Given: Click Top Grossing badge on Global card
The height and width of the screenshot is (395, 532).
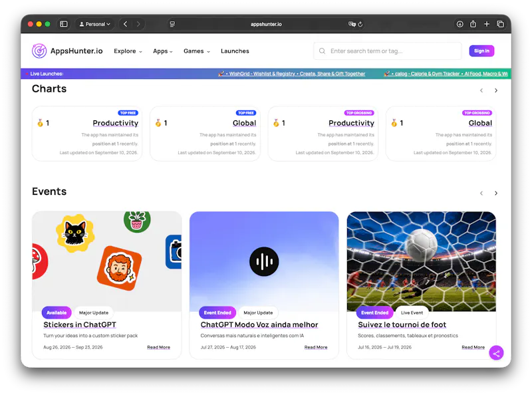Looking at the screenshot, I should (477, 112).
